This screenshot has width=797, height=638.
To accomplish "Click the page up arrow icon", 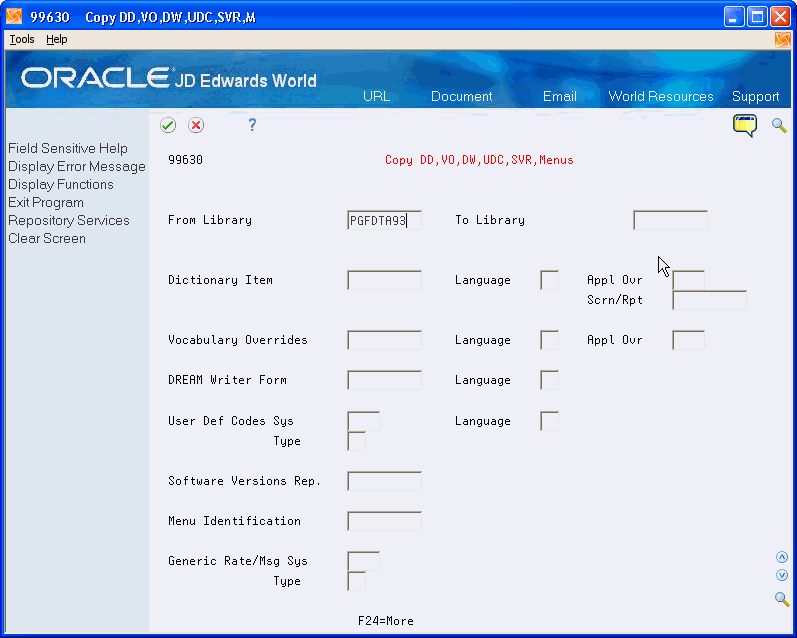I will 782,558.
